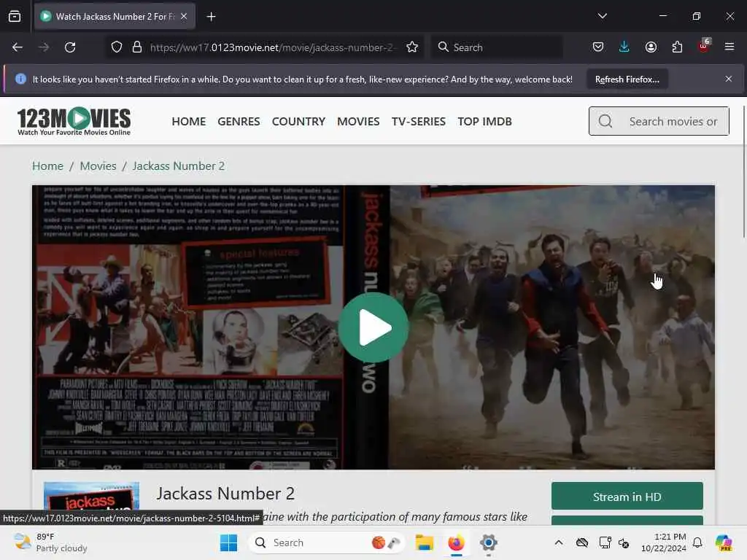747x560 pixels.
Task: Open the Firefox downloads panel
Action: click(x=624, y=47)
